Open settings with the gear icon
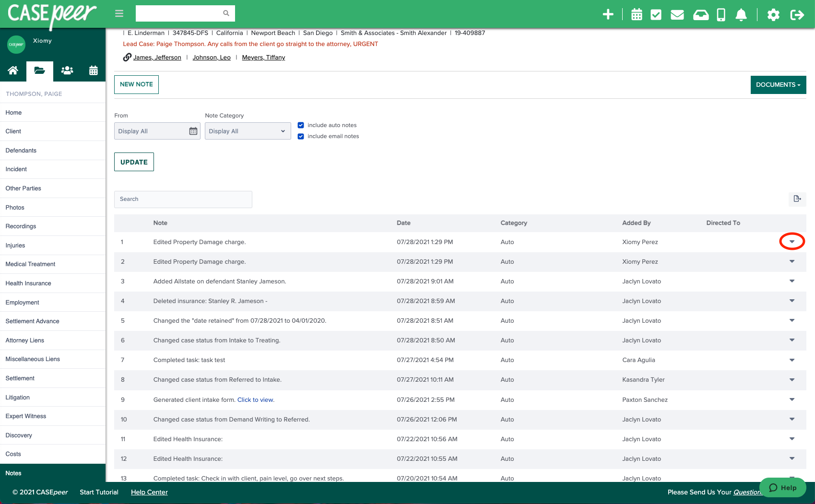 point(773,14)
